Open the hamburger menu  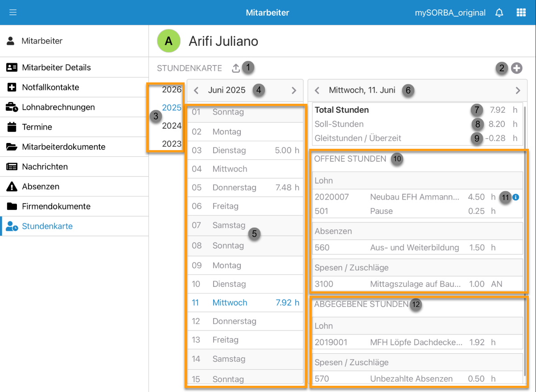click(13, 12)
